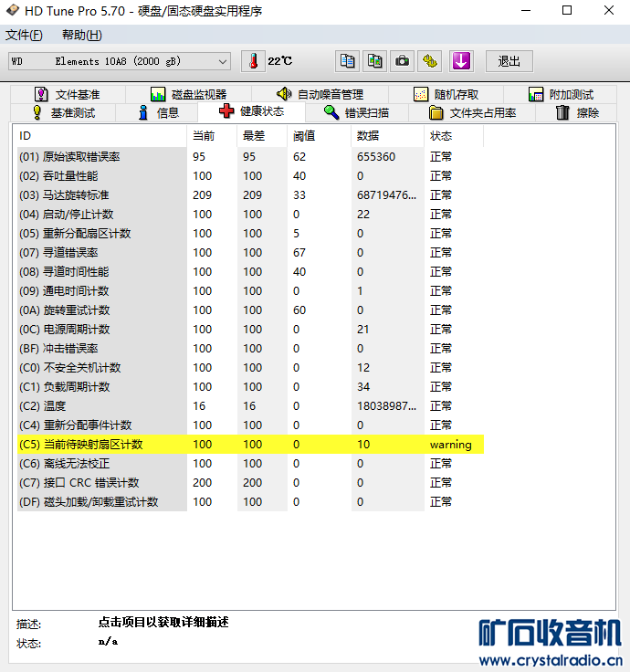Click the data value 655360
The width and height of the screenshot is (630, 672).
(376, 157)
